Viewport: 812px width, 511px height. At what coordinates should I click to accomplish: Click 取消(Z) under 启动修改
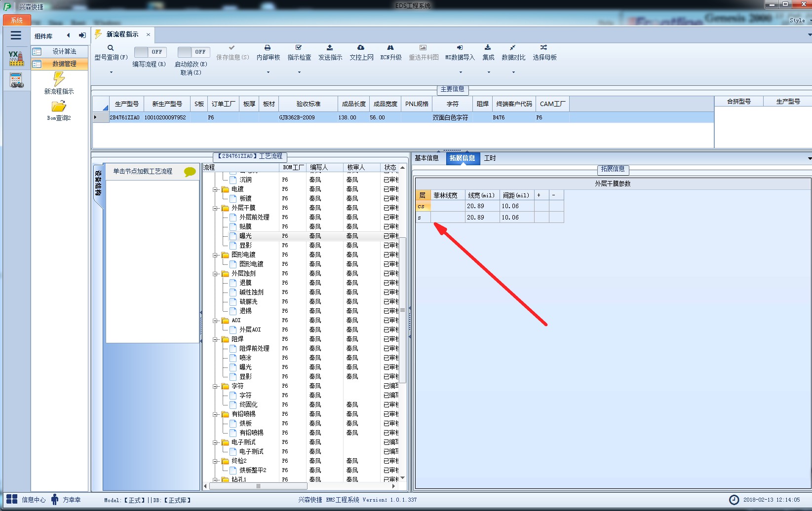pos(191,73)
